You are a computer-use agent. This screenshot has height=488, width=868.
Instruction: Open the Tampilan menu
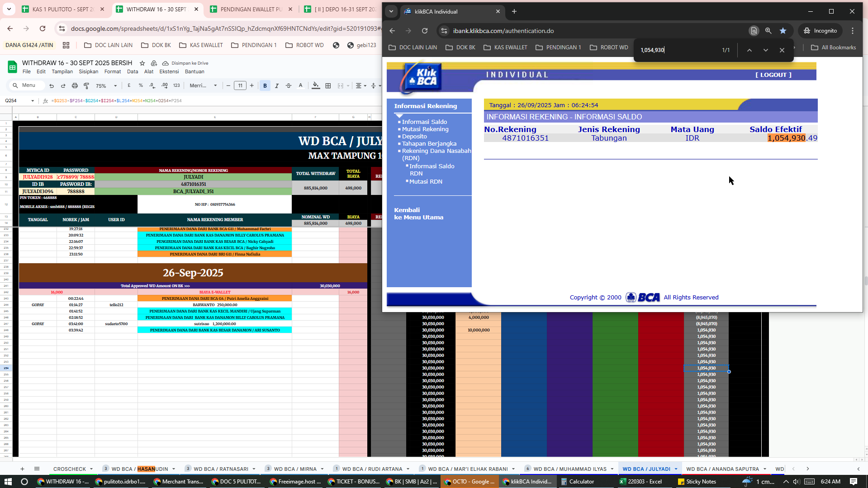[62, 71]
